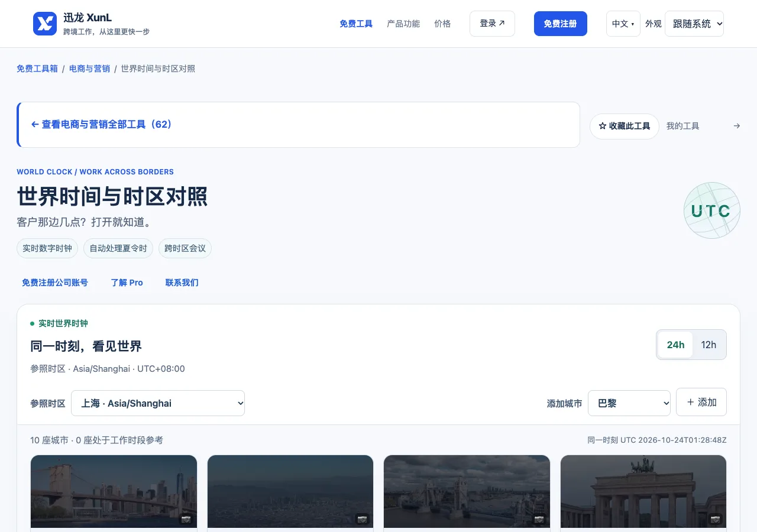Open the 跟随系统 appearance dropdown

coord(694,24)
